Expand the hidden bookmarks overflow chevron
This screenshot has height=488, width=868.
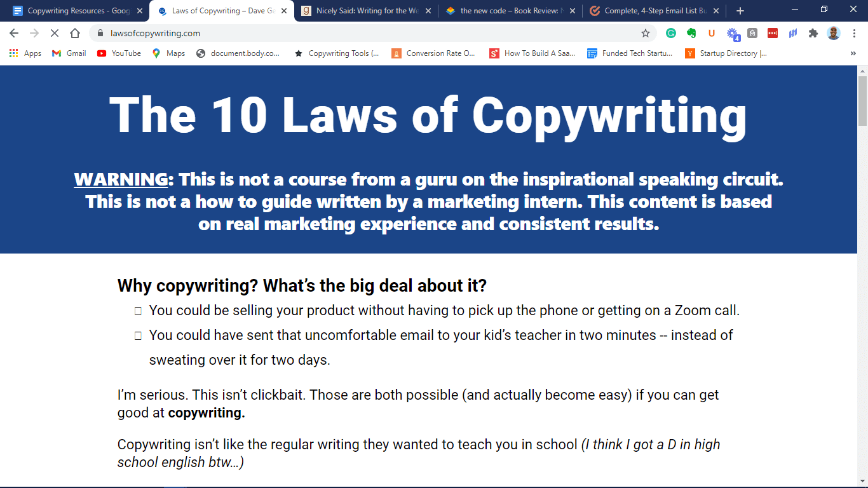click(853, 53)
